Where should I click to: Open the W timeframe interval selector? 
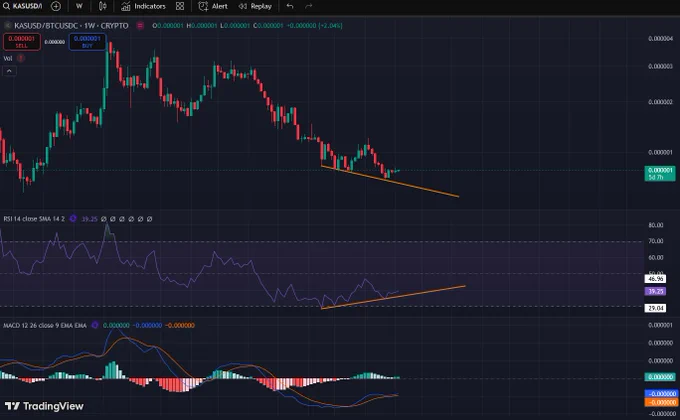[x=79, y=6]
